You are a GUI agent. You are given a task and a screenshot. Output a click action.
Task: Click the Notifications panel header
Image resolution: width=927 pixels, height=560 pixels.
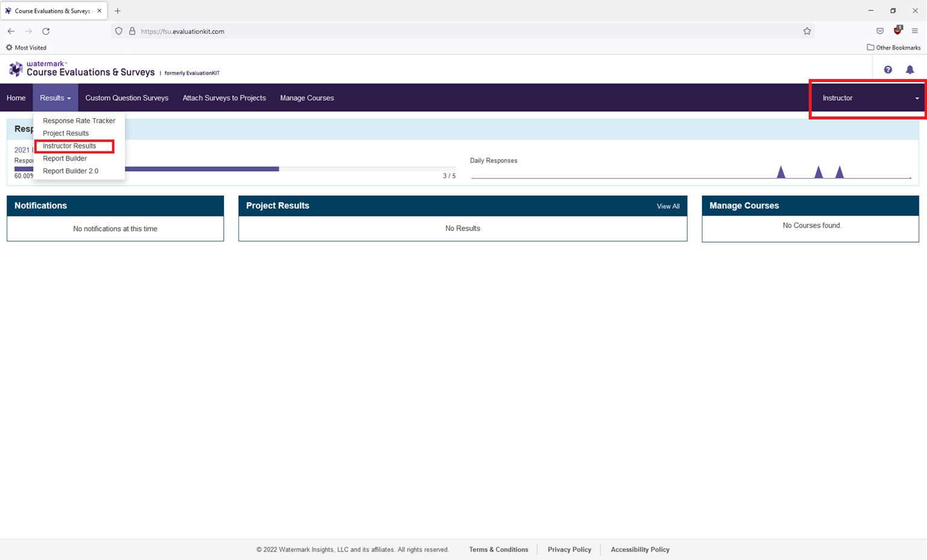[x=115, y=206]
